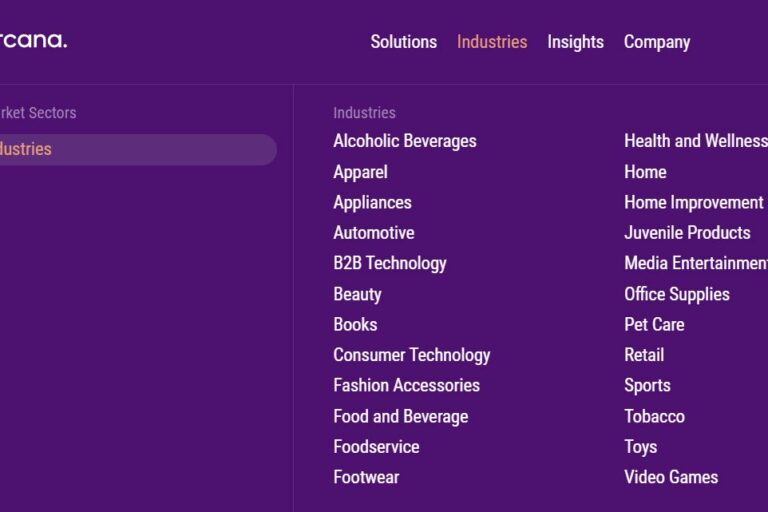Open the Tobacco industry link
The image size is (768, 512).
[x=654, y=416]
